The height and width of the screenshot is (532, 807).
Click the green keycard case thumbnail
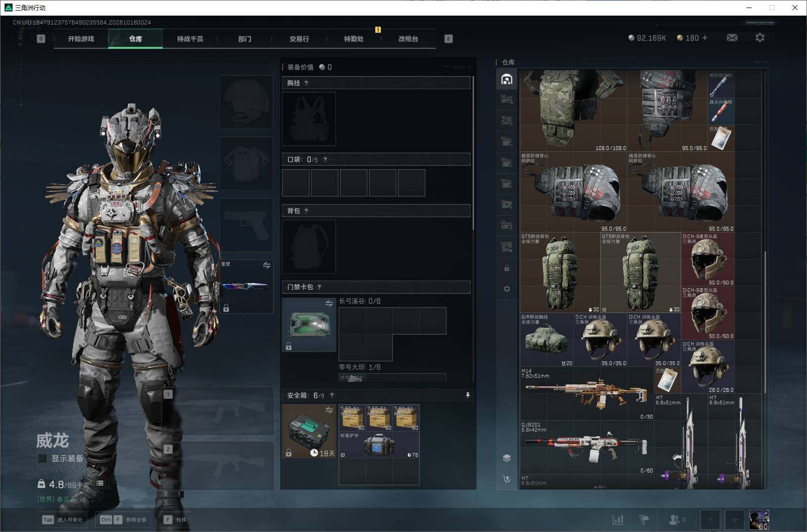[x=309, y=324]
